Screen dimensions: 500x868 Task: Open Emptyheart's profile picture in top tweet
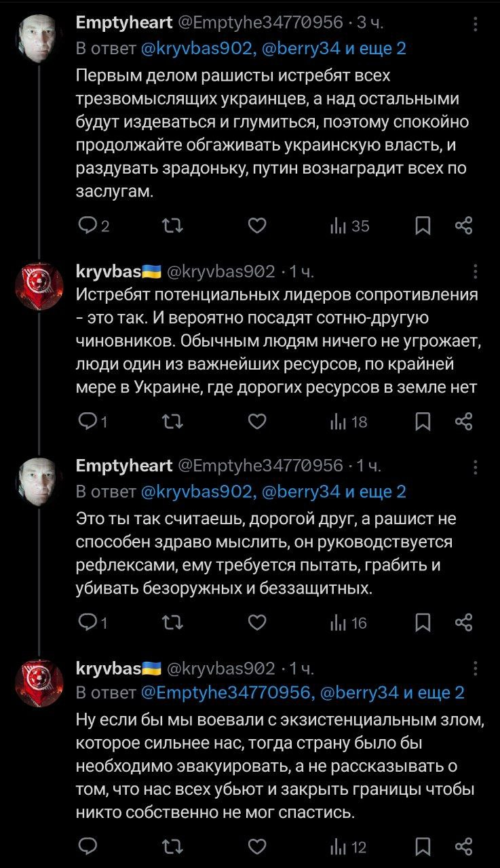pyautogui.click(x=40, y=38)
